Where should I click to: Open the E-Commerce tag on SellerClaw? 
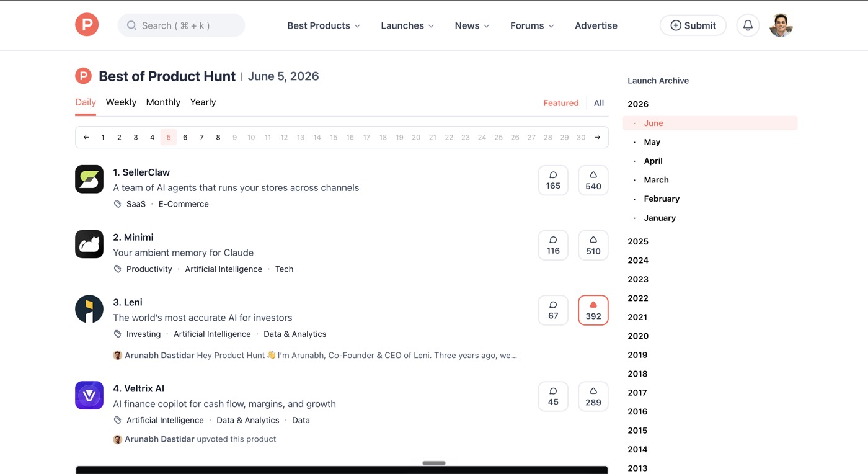coord(184,204)
